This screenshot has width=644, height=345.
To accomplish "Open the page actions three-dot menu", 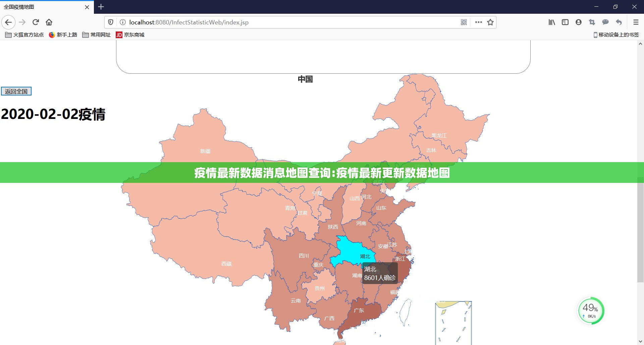I will 479,22.
